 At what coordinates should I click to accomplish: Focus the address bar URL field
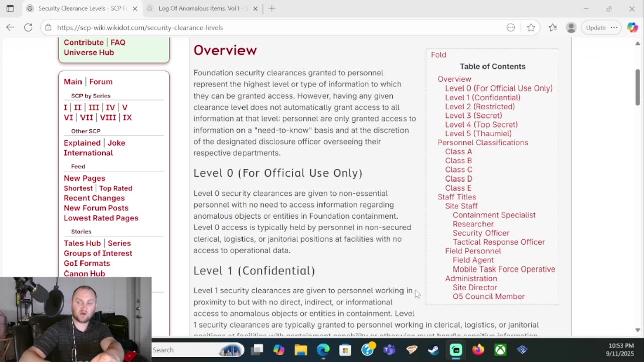click(277, 28)
